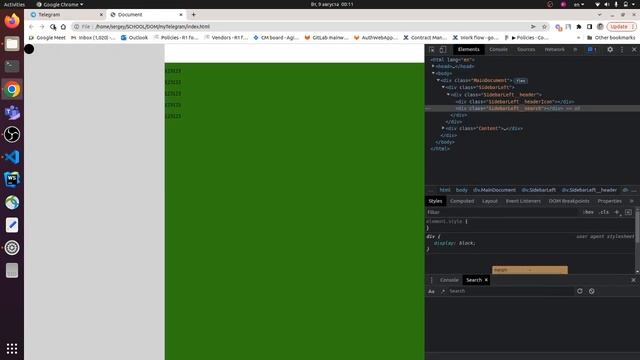Collapse the body element node
The image size is (640, 360).
(x=433, y=73)
